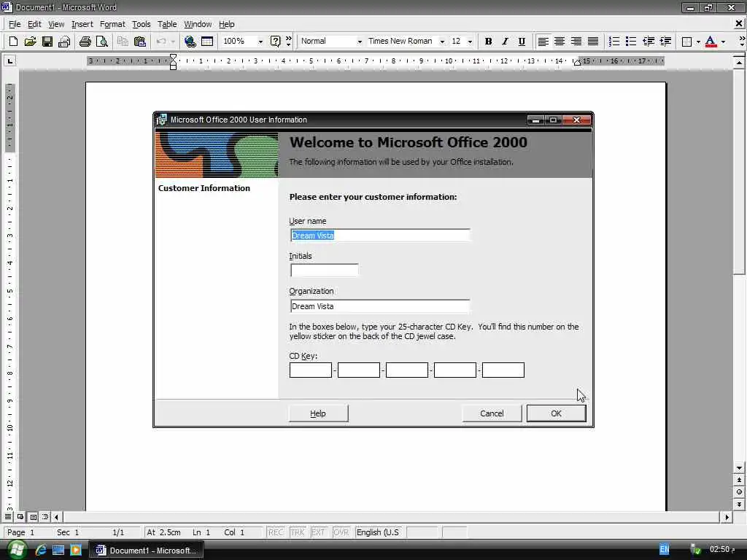Select Align Left paragraph alignment
747x560 pixels.
pos(543,42)
